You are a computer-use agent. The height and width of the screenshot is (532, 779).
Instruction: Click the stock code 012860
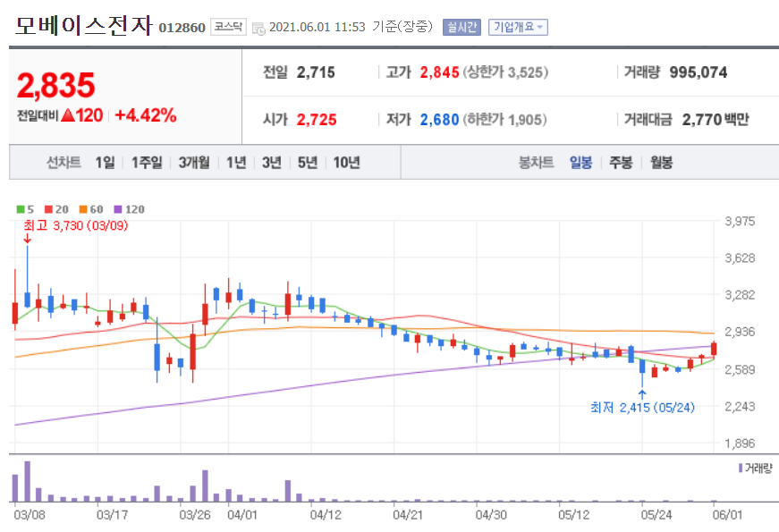coord(182,28)
